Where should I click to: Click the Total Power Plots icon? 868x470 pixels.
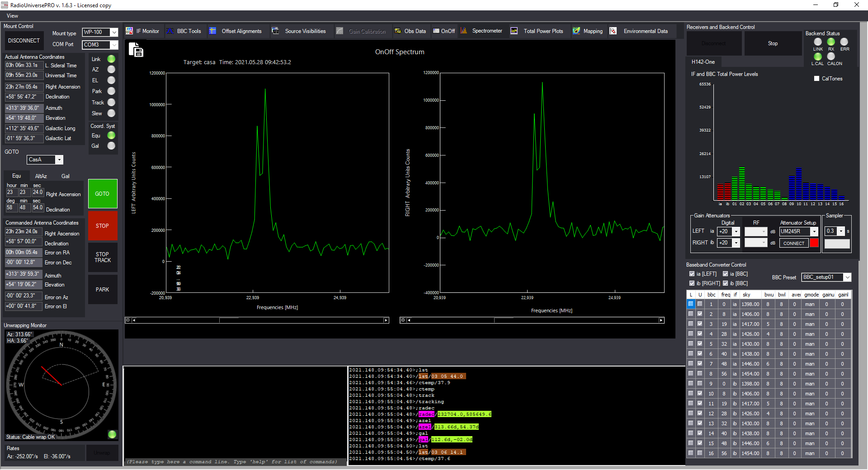pos(514,31)
